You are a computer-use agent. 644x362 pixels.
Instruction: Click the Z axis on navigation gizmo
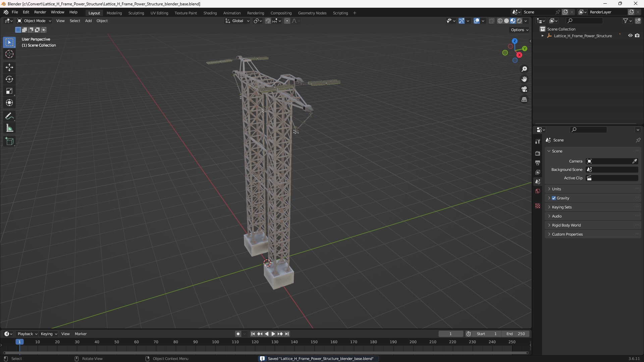[515, 41]
